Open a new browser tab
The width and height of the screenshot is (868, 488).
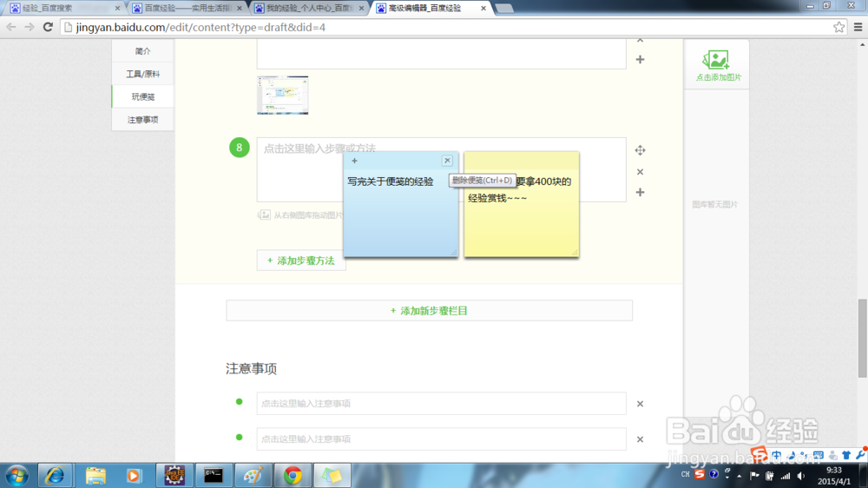[503, 9]
